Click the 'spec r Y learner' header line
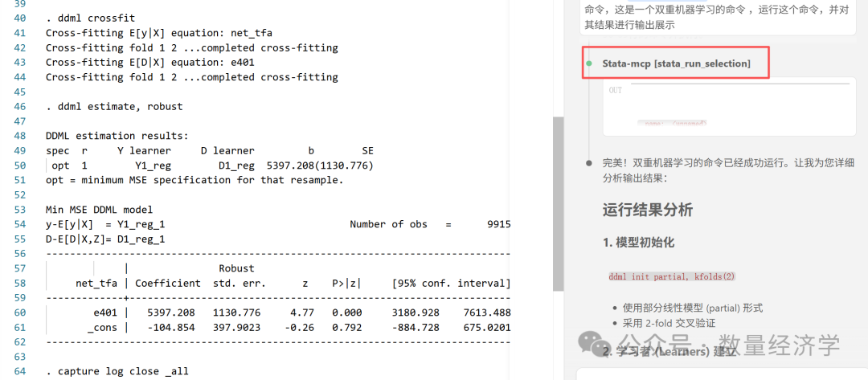The height and width of the screenshot is (380, 868). point(210,150)
